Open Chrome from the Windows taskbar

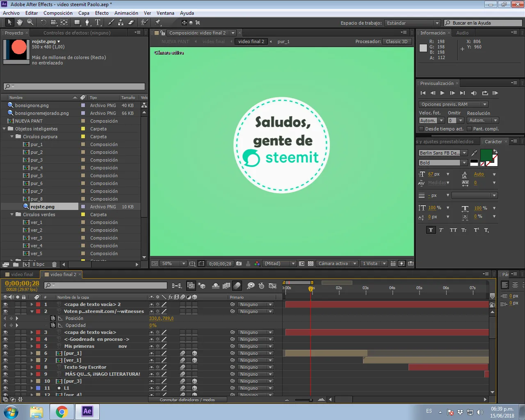click(62, 411)
